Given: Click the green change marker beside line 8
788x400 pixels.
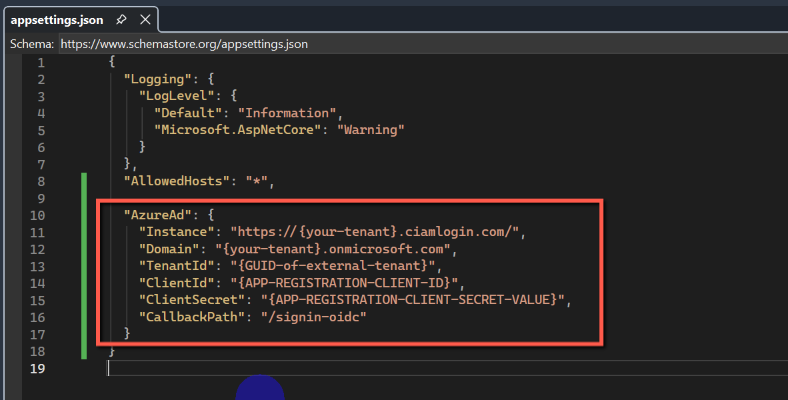Looking at the screenshot, I should tap(84, 181).
